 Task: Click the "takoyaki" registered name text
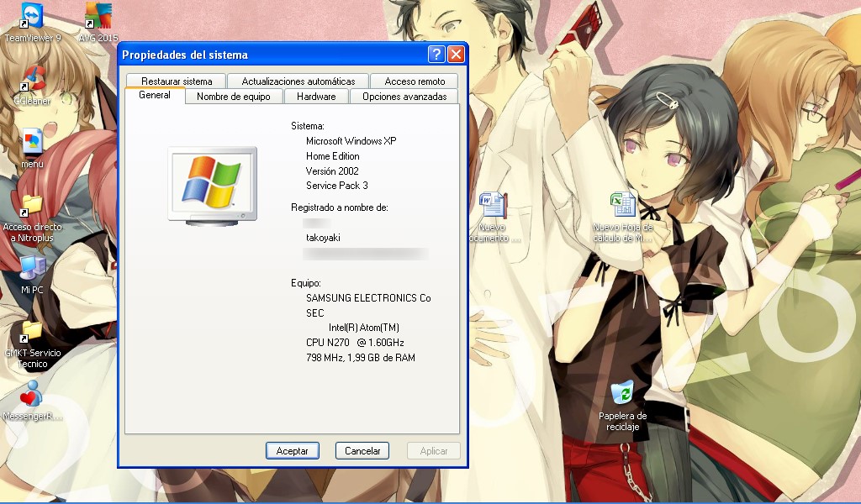click(x=323, y=238)
